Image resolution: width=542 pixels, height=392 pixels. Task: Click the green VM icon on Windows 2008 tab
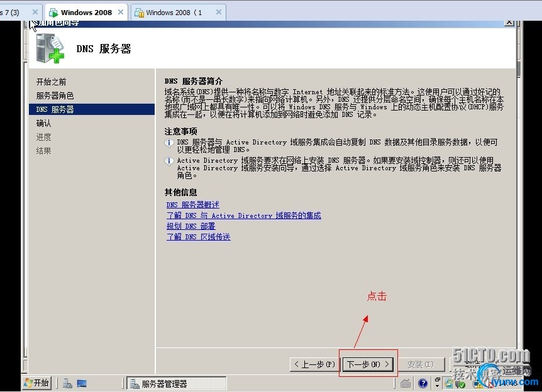53,13
